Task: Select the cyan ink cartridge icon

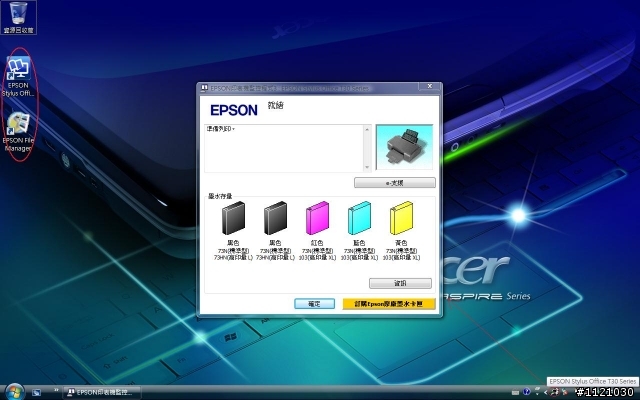Action: point(360,218)
